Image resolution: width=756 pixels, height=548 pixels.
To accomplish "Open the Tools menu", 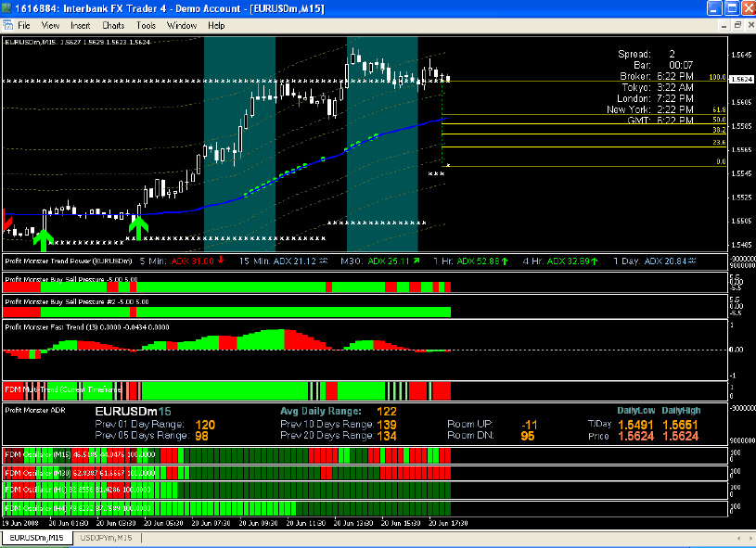I will point(146,26).
